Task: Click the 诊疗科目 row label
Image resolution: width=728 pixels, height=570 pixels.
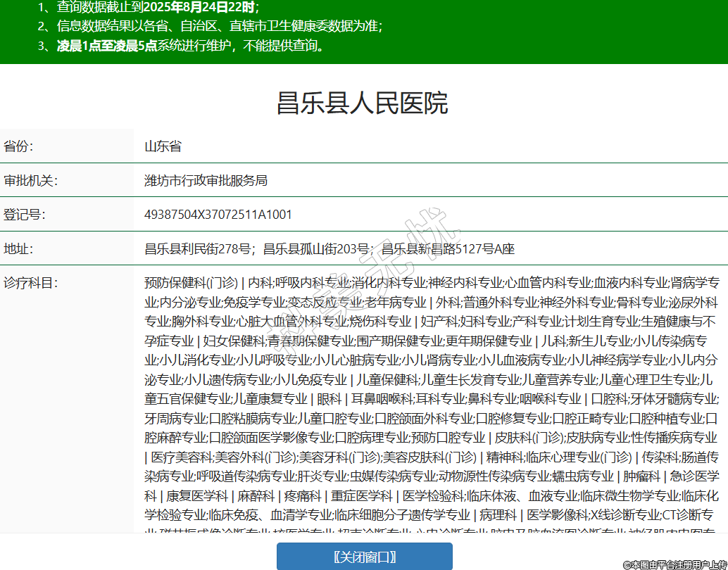Action: (x=31, y=283)
